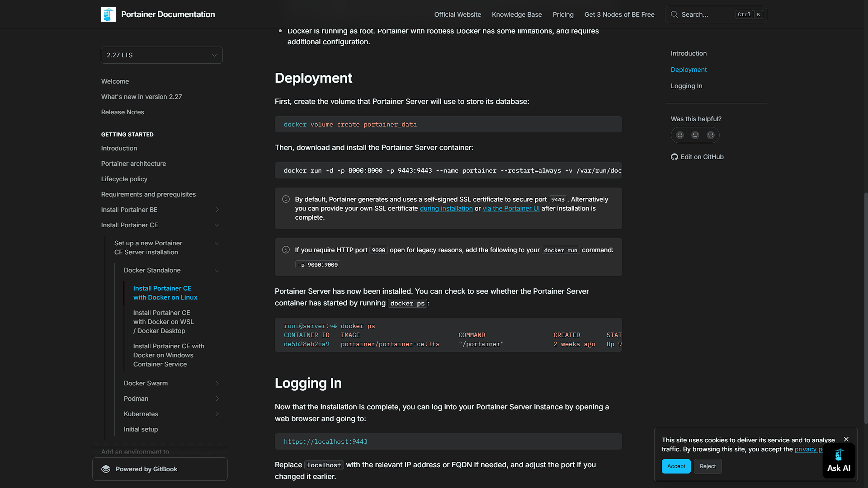
Task: Close the cookie consent banner
Action: click(846, 439)
